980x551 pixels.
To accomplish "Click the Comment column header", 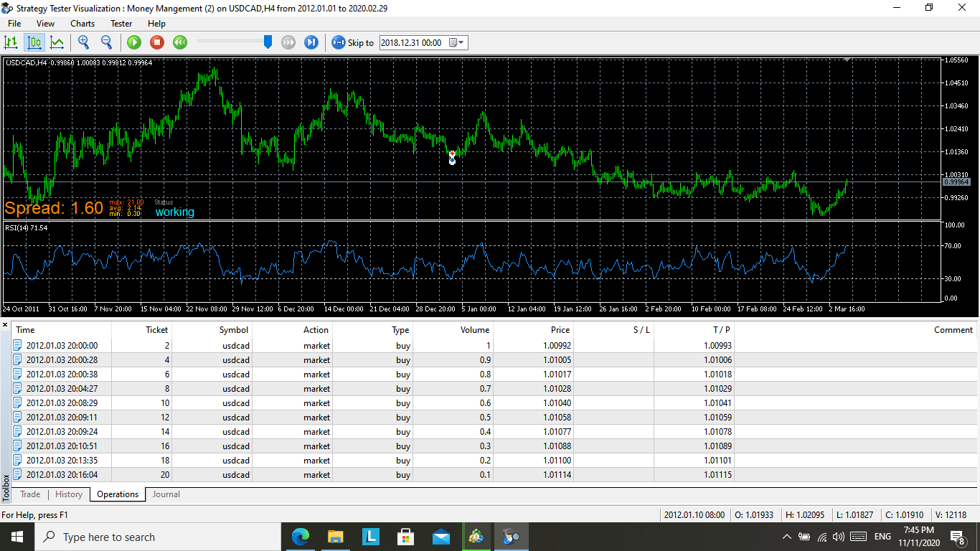I will click(x=857, y=330).
